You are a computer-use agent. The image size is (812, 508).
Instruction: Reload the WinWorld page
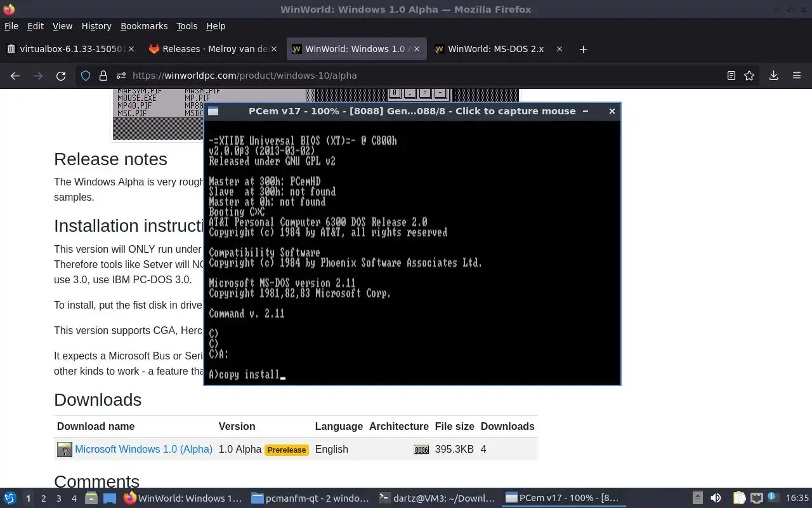point(61,76)
